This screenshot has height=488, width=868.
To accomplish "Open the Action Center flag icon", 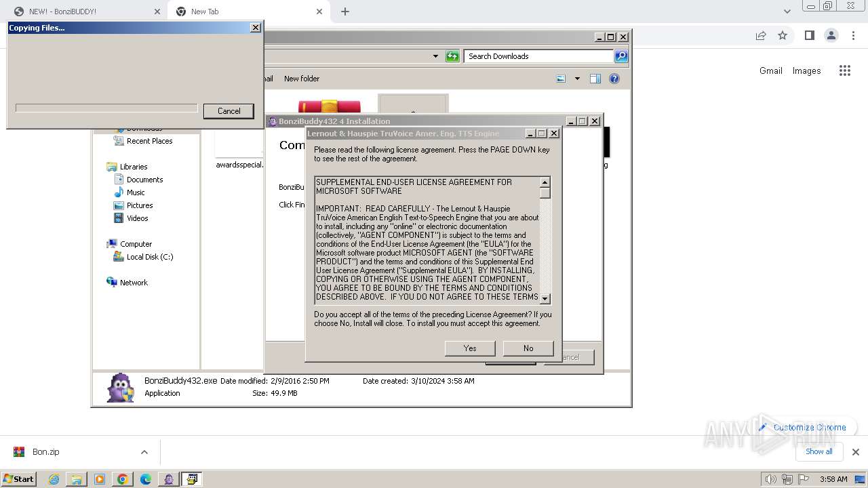I will [803, 479].
